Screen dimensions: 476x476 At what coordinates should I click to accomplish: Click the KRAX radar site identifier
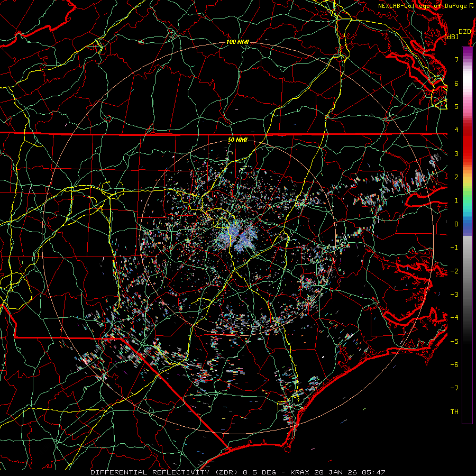pos(300,472)
